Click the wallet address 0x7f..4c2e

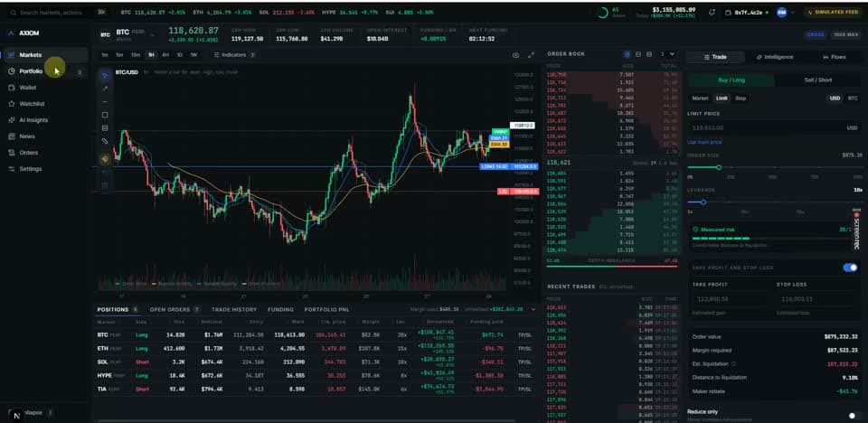748,12
